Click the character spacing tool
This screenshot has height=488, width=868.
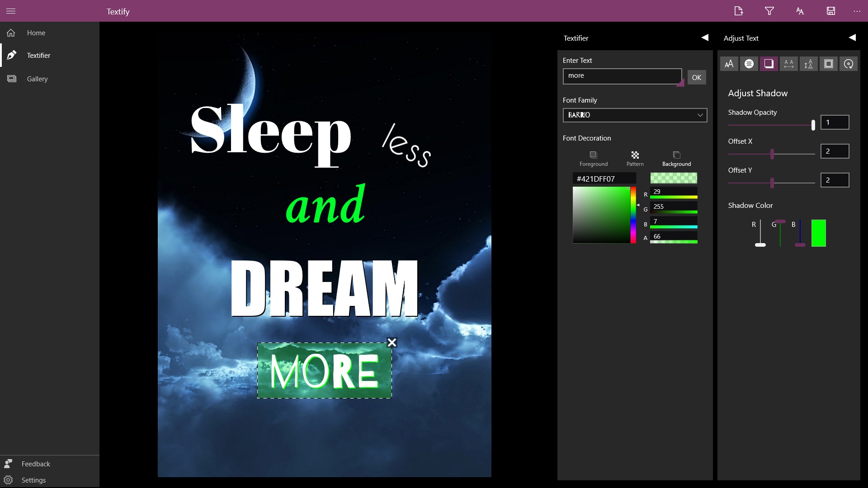click(788, 64)
